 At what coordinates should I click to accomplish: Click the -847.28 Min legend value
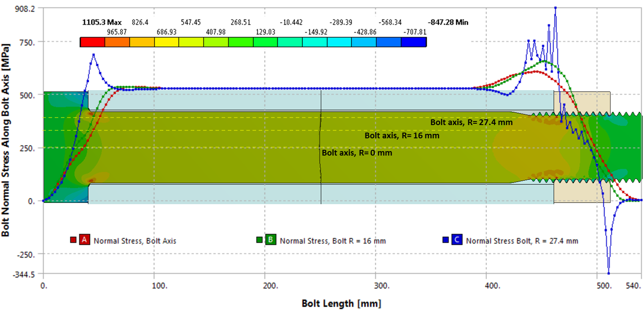[x=448, y=22]
